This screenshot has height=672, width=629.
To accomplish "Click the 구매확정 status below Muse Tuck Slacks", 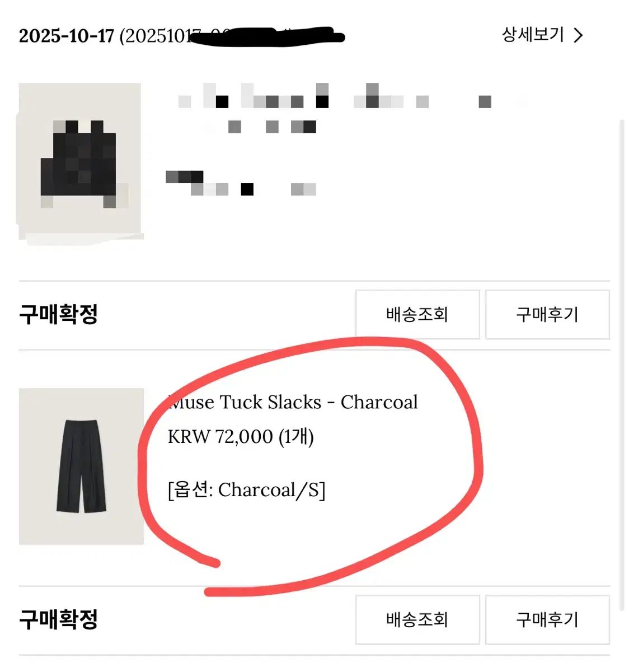I will pos(59,620).
